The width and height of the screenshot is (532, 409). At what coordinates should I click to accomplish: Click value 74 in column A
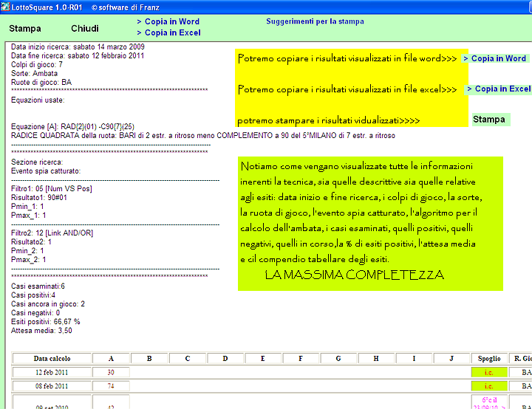coord(111,386)
